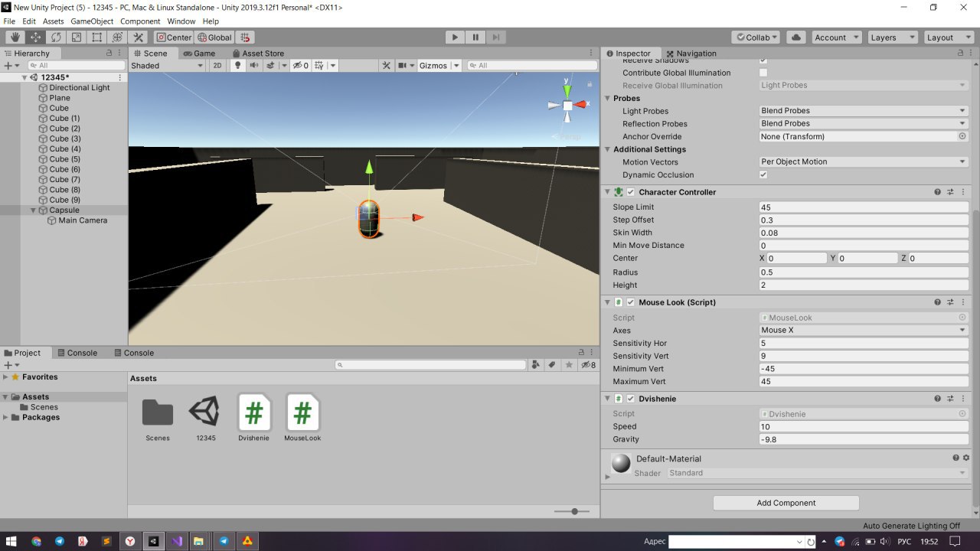
Task: Toggle scene audio speaker icon
Action: coord(254,65)
